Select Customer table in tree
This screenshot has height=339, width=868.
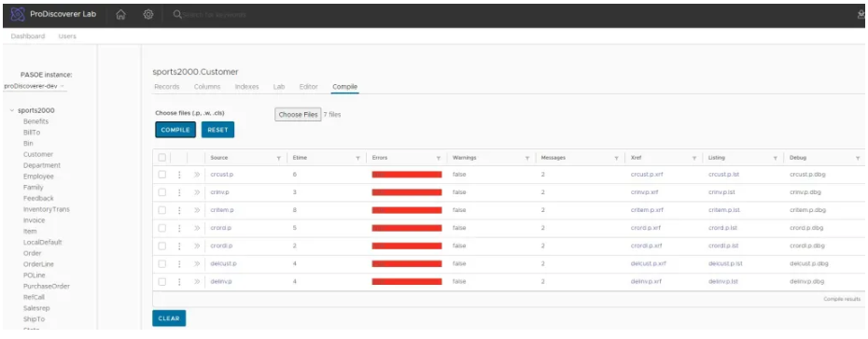pos(38,154)
